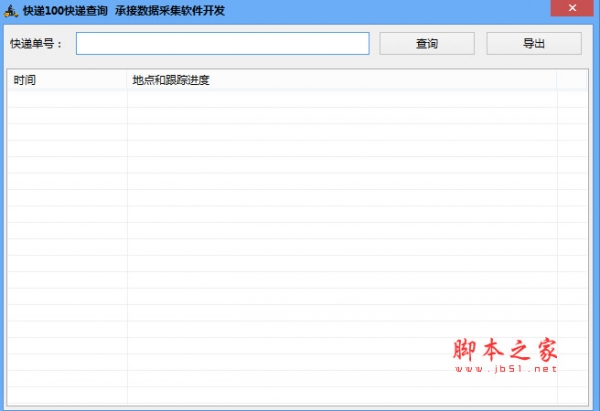
Task: Close the 快递100快递查询 window
Action: coord(572,8)
